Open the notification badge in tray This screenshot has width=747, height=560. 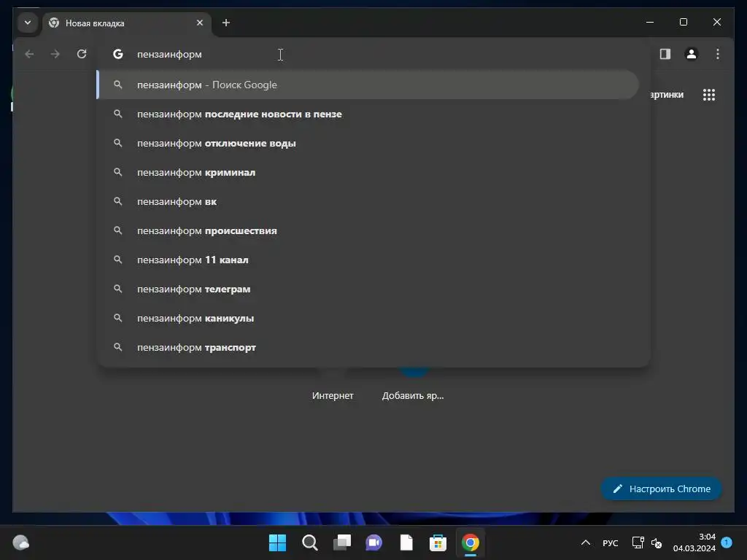727,542
